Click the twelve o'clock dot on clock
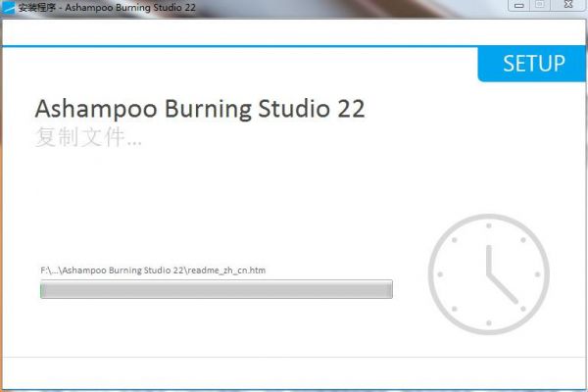The height and width of the screenshot is (392, 588). click(489, 225)
